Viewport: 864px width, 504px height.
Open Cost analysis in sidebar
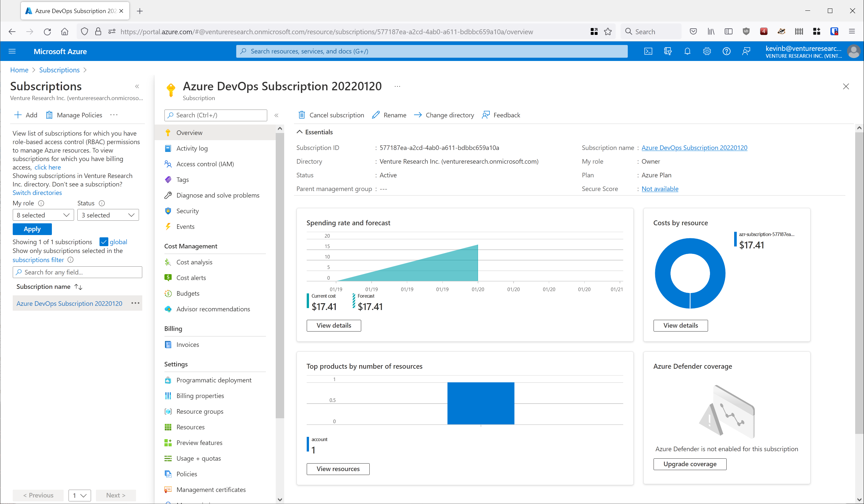tap(194, 262)
